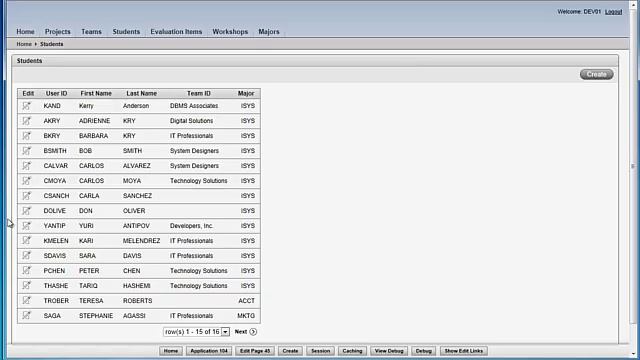Click the Next pagination link
The width and height of the screenshot is (640, 360).
coord(241,332)
